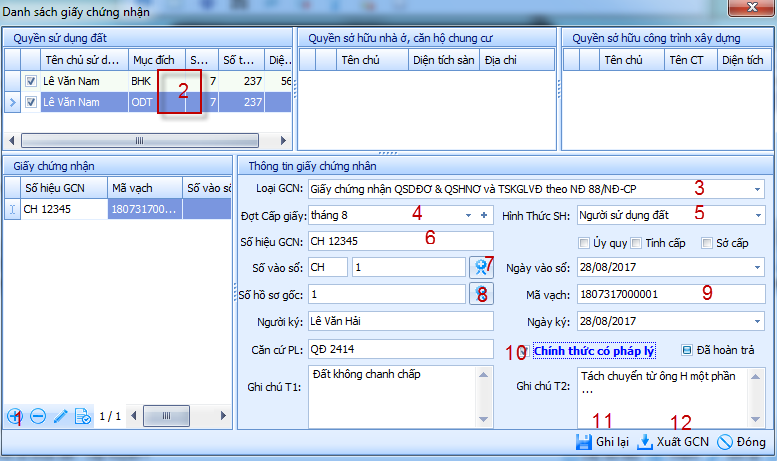This screenshot has height=461, width=777.
Task: Enable the Tỉnh cấp checkbox
Action: (x=637, y=242)
